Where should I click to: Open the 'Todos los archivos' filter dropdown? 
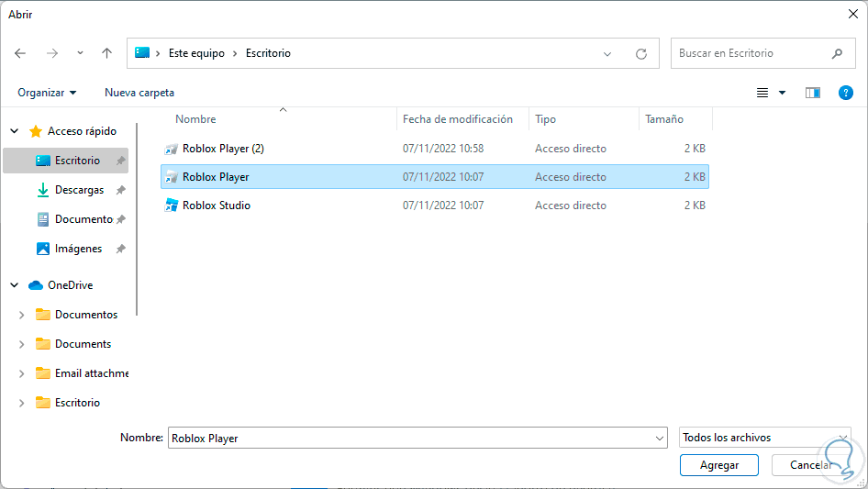click(x=765, y=438)
